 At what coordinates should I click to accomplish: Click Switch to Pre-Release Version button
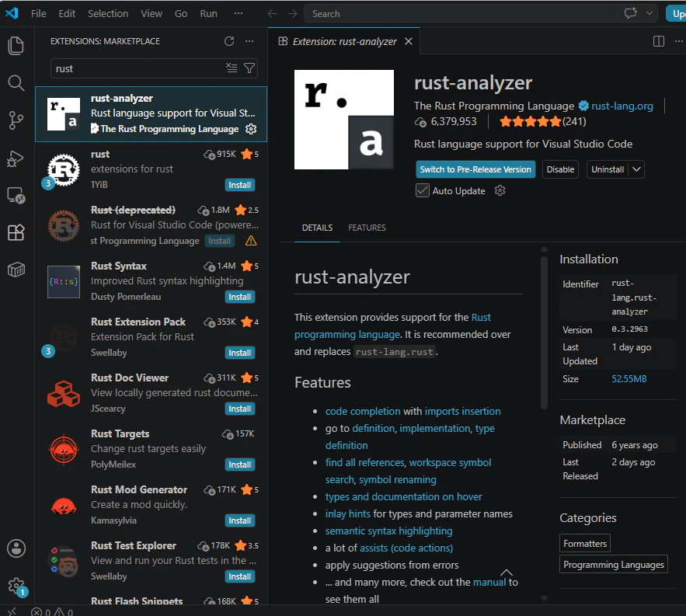pyautogui.click(x=475, y=169)
